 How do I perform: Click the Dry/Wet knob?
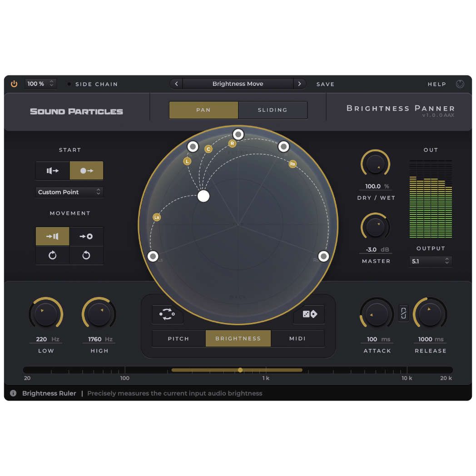(x=375, y=164)
